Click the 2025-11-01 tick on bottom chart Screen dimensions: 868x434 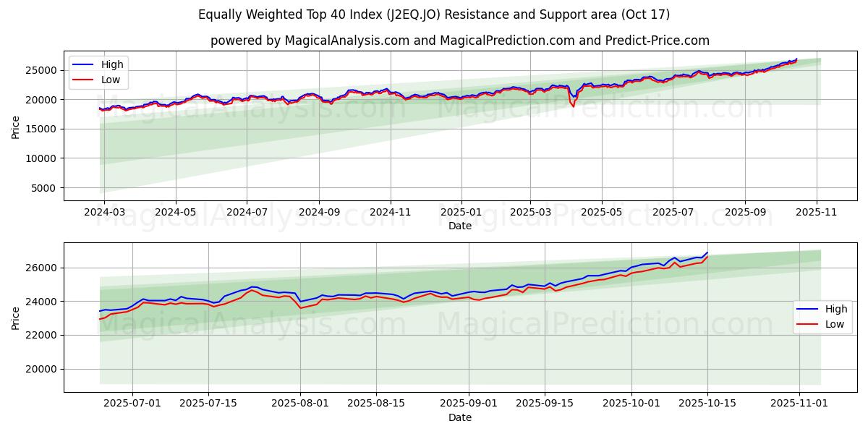pyautogui.click(x=799, y=404)
